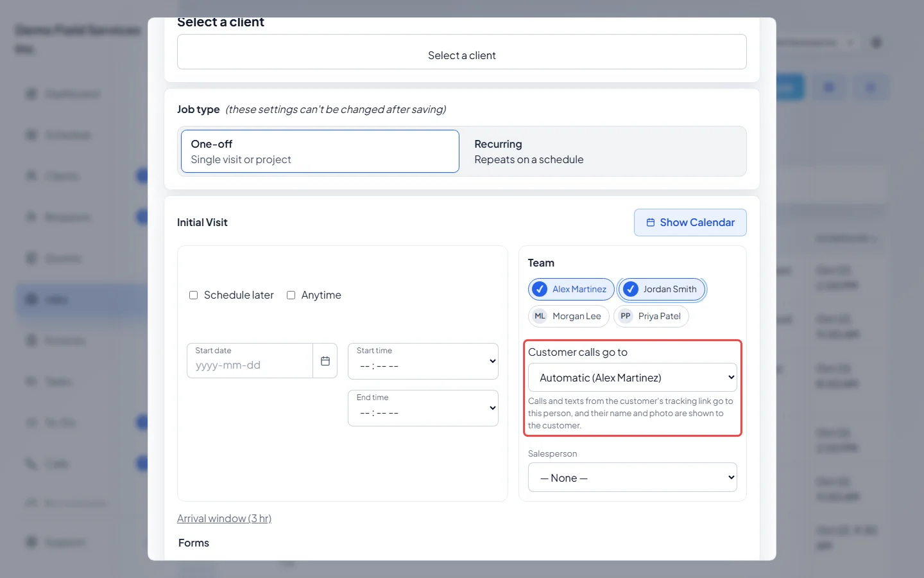Click the Initial Visit heading
The image size is (924, 578).
[x=202, y=222]
